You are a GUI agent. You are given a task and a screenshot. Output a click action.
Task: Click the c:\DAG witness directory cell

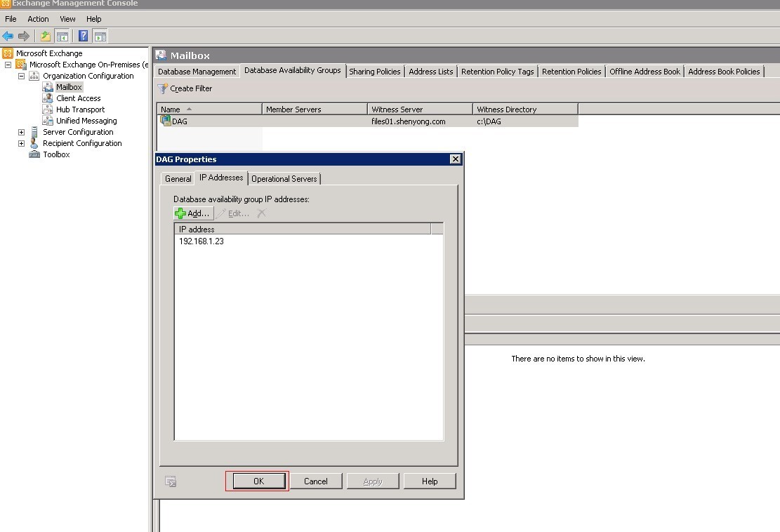tap(489, 121)
